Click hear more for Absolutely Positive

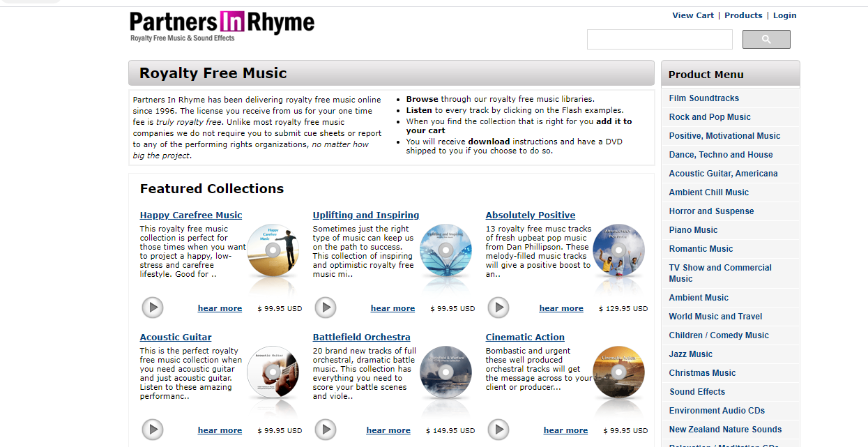click(561, 308)
